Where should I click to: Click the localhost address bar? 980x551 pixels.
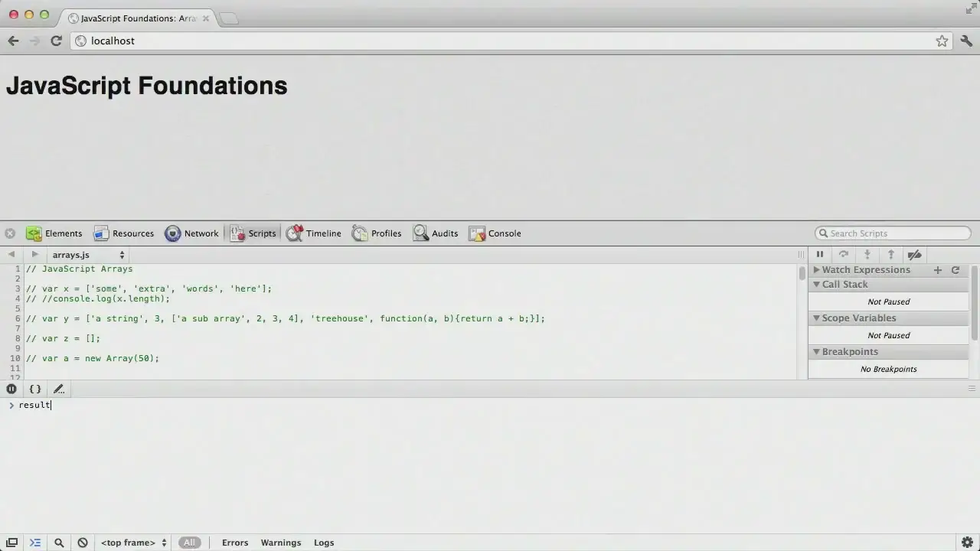tap(511, 41)
